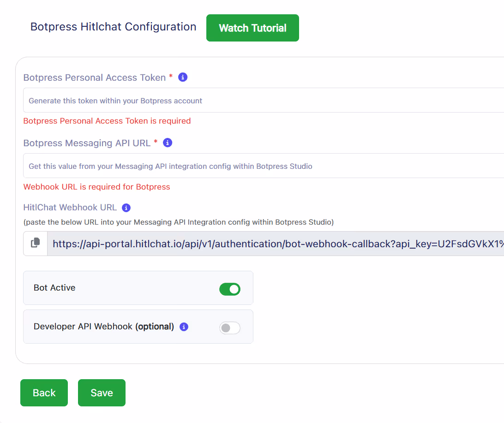
Task: Enable the Developer API Webhook switch
Action: tap(229, 328)
